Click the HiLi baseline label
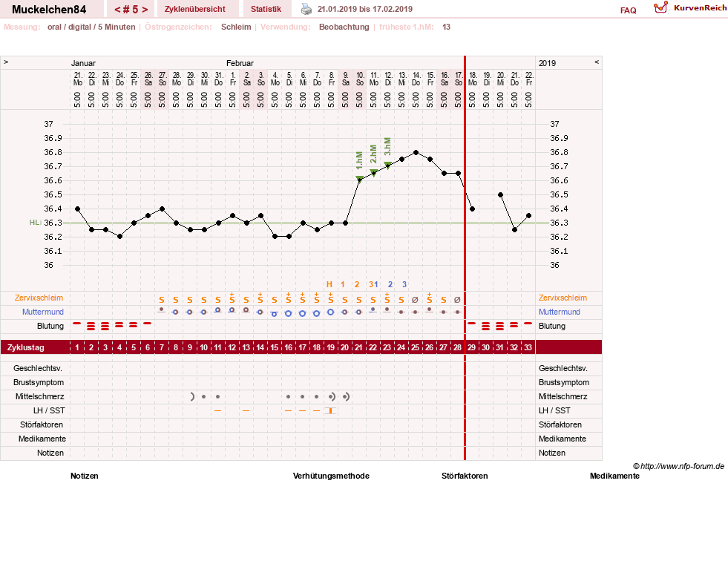The width and height of the screenshot is (728, 564). [36, 223]
